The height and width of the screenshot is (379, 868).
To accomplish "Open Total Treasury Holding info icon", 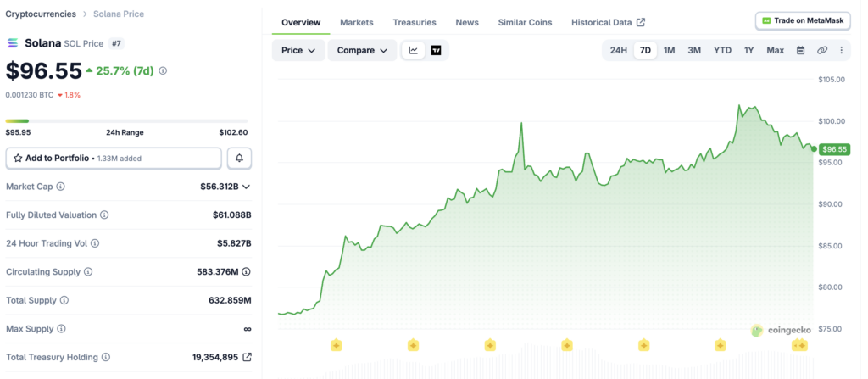I will [106, 358].
